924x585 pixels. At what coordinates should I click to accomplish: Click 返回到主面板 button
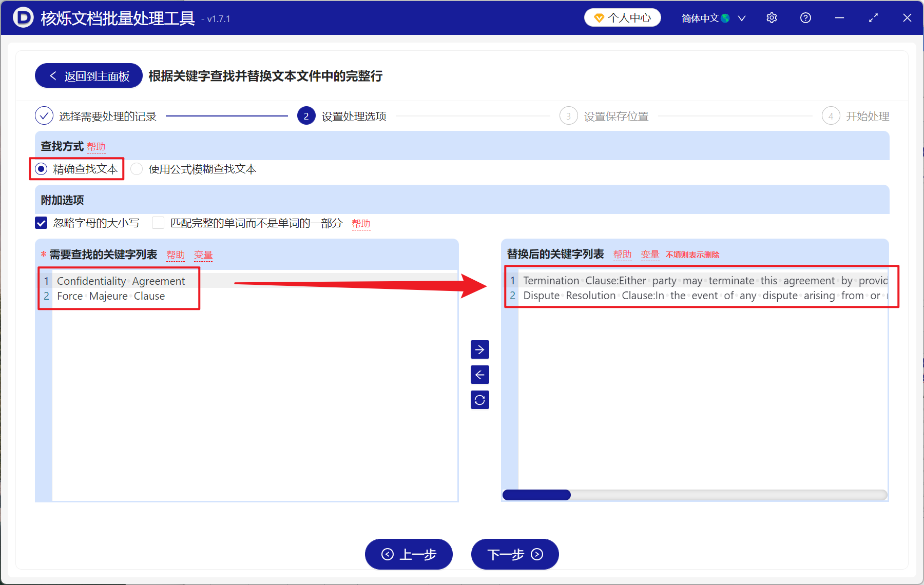coord(88,75)
